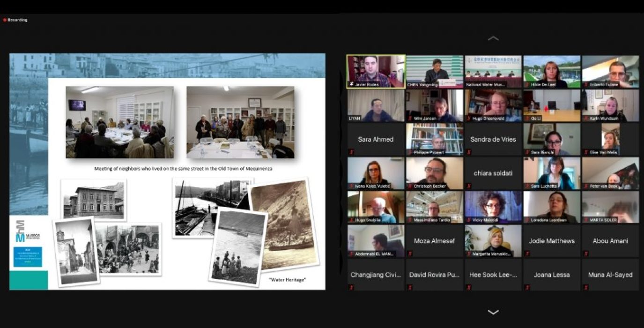This screenshot has width=644, height=328.
Task: Select Elise Van Melis's video tile
Action: (610, 140)
